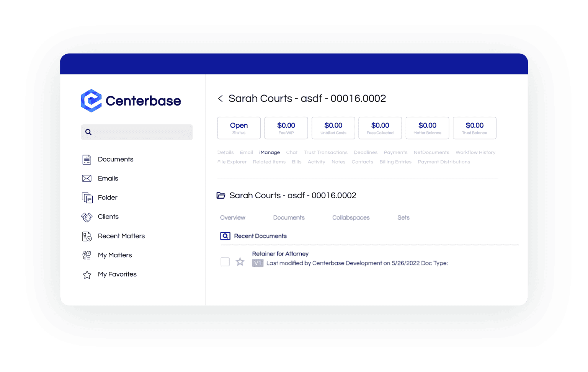Image resolution: width=588 pixels, height=372 pixels.
Task: Select the Emails envelope icon
Action: [87, 178]
